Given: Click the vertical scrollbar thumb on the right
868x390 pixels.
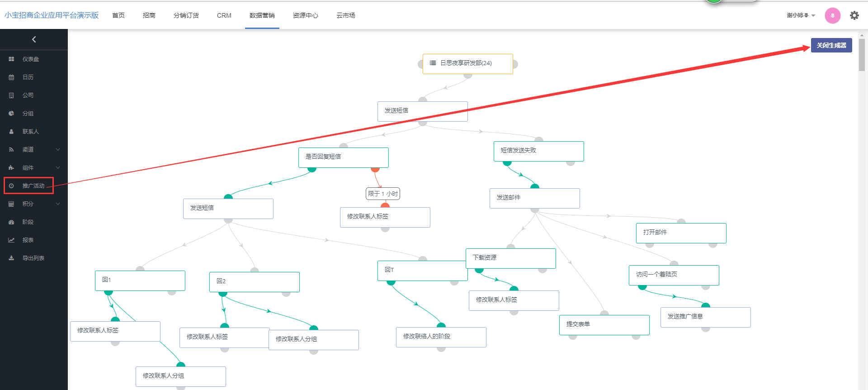Looking at the screenshot, I should (x=862, y=54).
